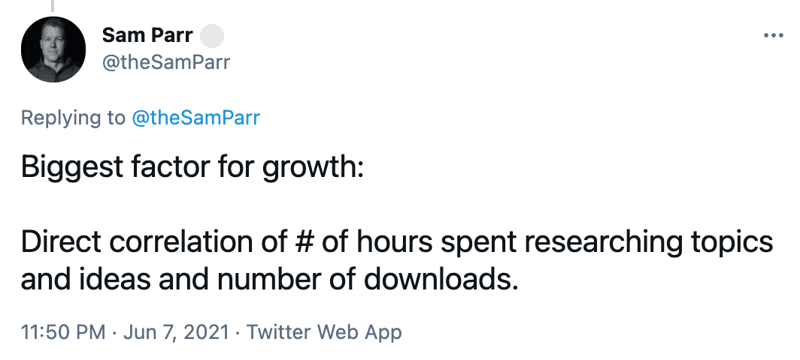Open the blue @theSamParr replying-to link
The image size is (800, 360).
click(x=195, y=118)
